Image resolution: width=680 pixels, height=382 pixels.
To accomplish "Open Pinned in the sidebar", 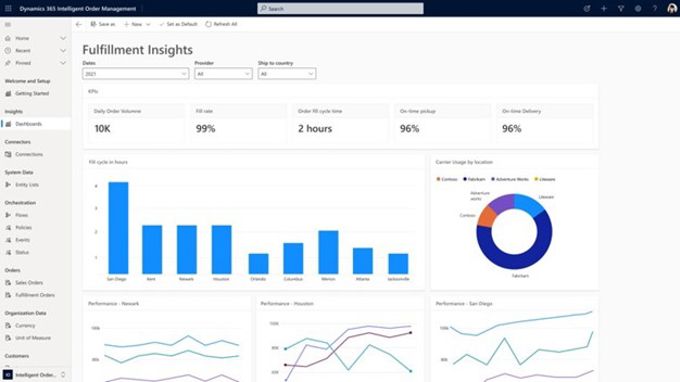I will [x=23, y=63].
